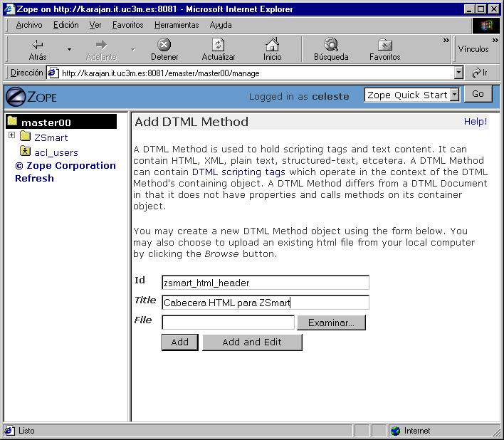Click the ZSmart folder icon
504x440 pixels.
pyautogui.click(x=25, y=136)
